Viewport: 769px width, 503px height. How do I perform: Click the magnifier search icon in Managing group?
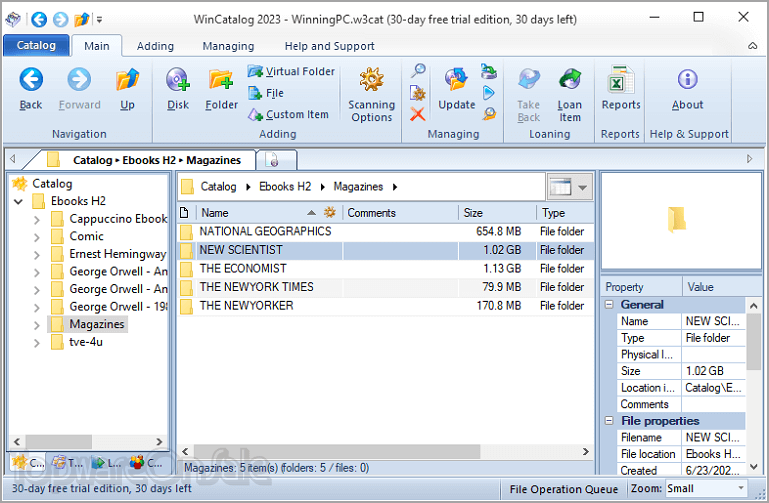click(x=418, y=70)
